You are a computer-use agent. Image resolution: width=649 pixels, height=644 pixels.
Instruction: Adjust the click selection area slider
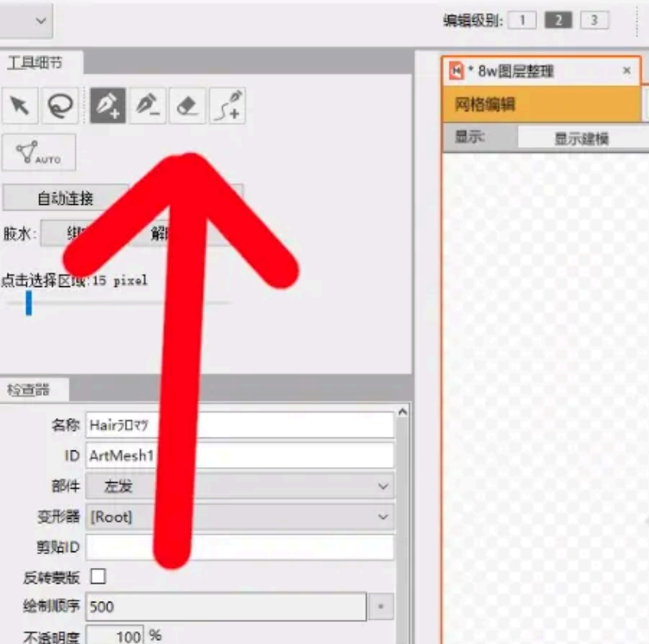click(29, 303)
